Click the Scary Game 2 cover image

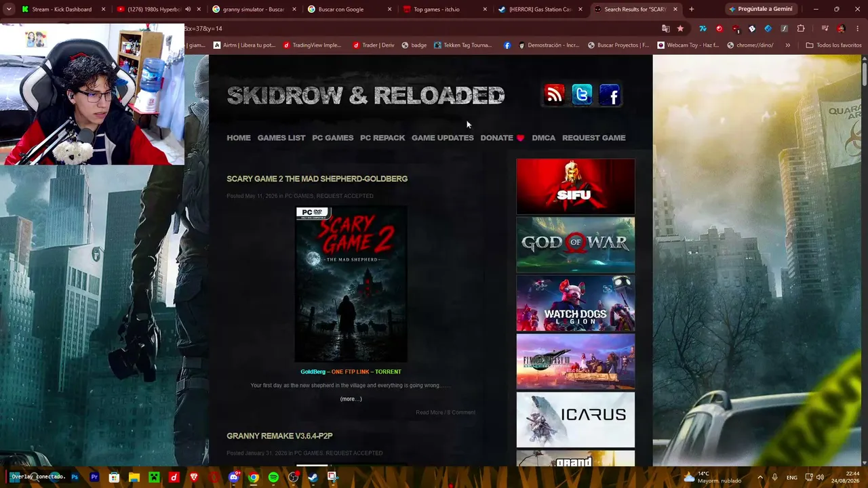(351, 285)
